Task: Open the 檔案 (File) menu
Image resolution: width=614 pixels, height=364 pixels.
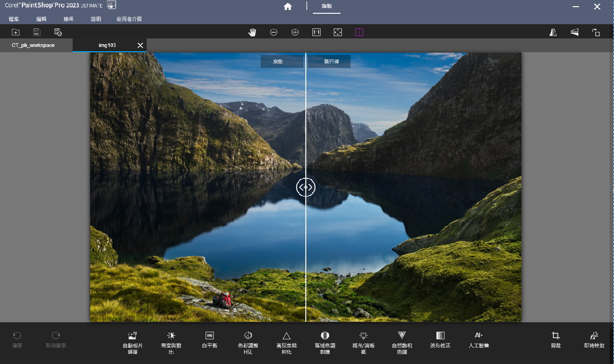Action: 14,19
